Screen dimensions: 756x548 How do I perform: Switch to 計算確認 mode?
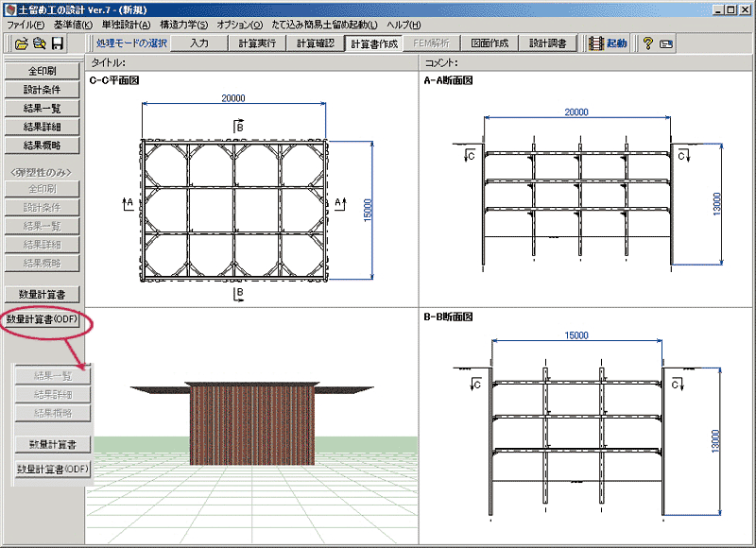click(x=316, y=43)
